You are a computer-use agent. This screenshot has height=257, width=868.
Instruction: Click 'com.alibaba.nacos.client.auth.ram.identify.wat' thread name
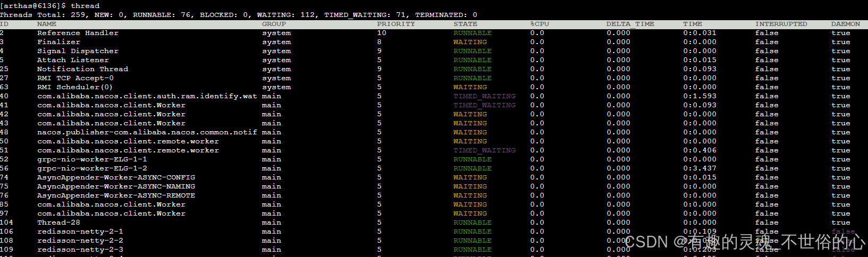coord(147,96)
